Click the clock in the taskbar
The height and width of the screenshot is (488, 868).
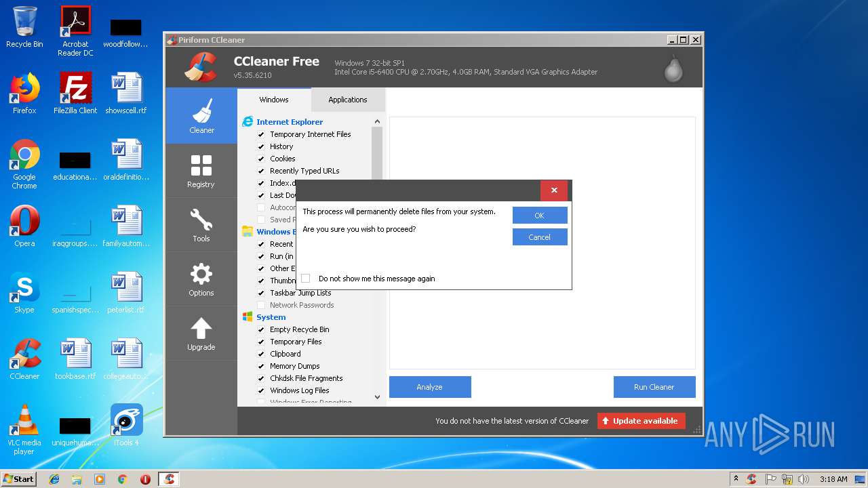[x=833, y=479]
